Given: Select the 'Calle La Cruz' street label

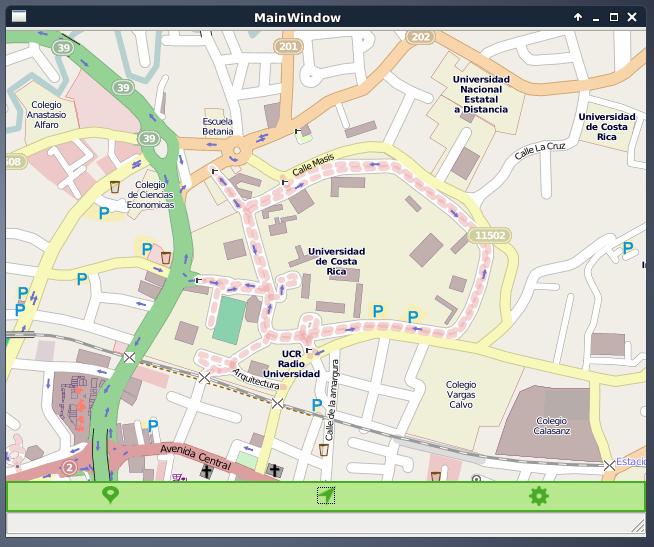Looking at the screenshot, I should coord(540,151).
